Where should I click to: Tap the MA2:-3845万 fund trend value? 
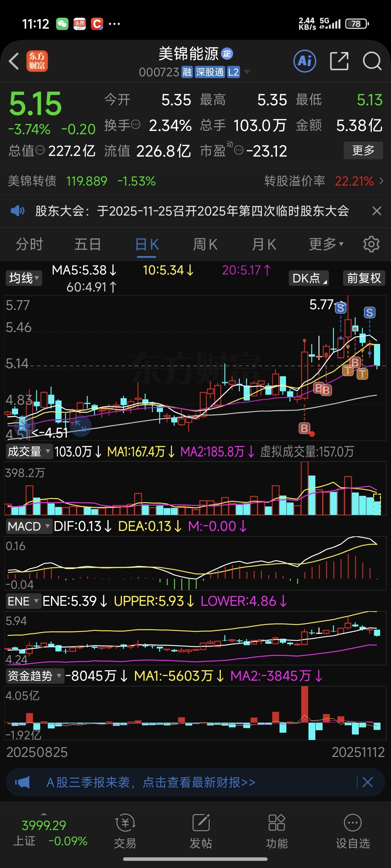pyautogui.click(x=276, y=676)
